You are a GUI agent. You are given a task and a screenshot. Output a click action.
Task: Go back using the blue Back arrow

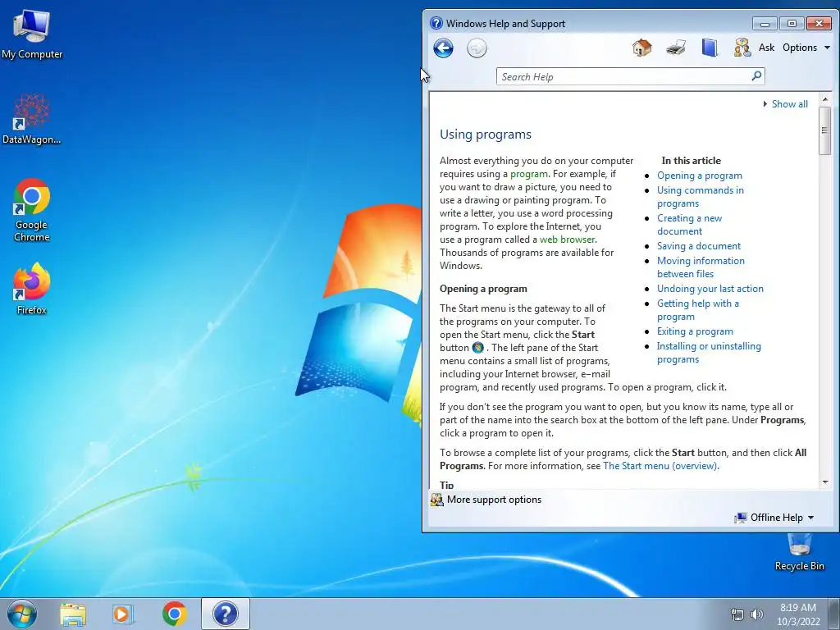[x=443, y=48]
